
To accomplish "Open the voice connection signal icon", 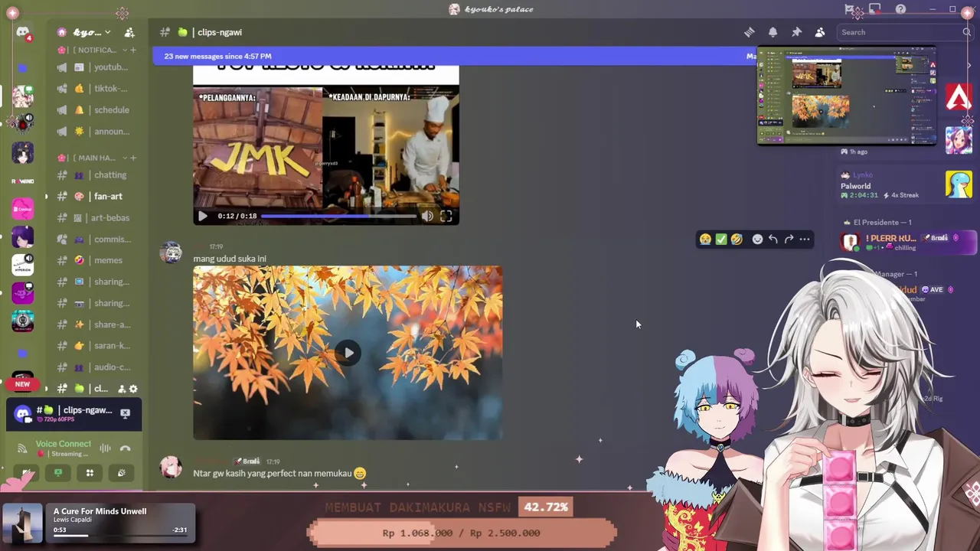I will coord(22,448).
